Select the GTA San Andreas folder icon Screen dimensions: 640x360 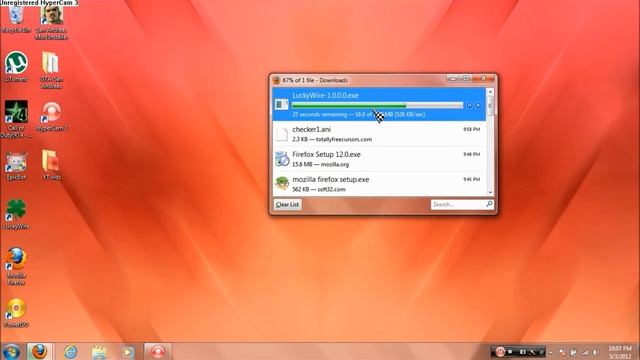(51, 70)
